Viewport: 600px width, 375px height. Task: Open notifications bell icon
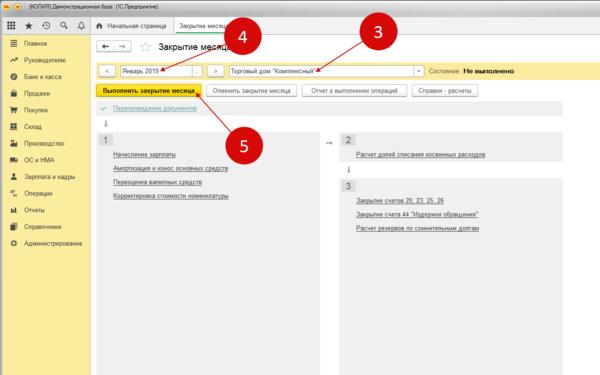tap(81, 26)
